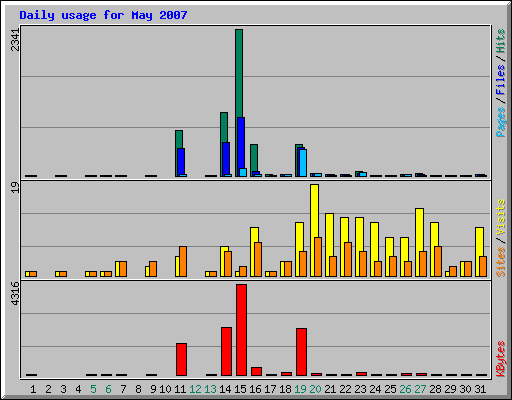512x400 pixels.
Task: Select the blue Files bar for day 11
Action: tap(181, 161)
